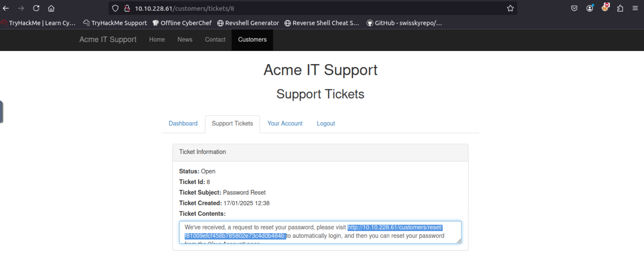Bookmark this page with the star icon
The height and width of the screenshot is (268, 644).
coord(510,8)
